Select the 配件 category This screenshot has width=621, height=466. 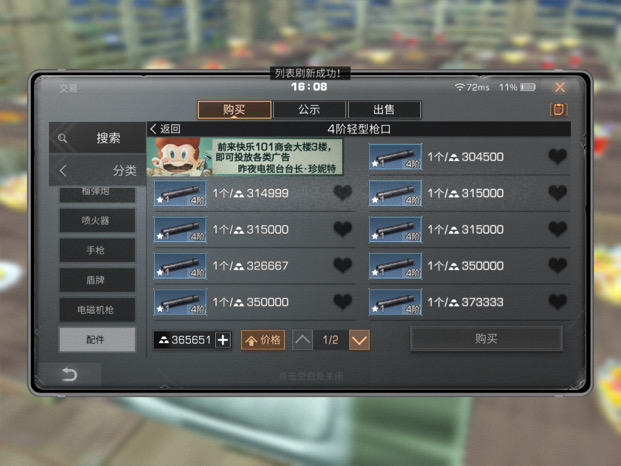click(x=97, y=339)
